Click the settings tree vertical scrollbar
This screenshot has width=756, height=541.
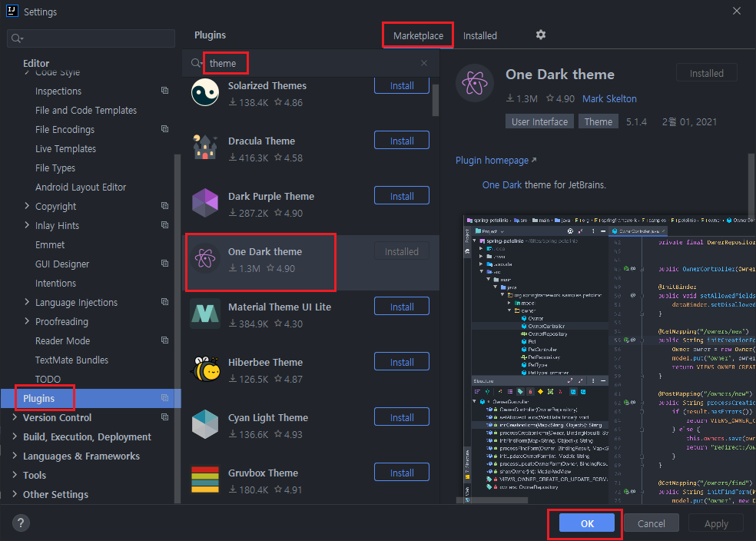coord(177,328)
